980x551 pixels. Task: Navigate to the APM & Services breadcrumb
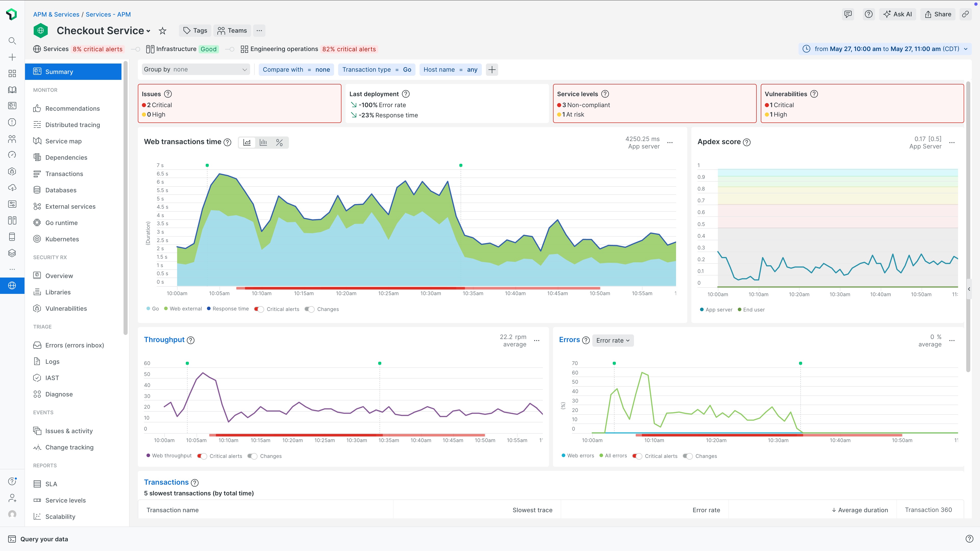tap(56, 14)
